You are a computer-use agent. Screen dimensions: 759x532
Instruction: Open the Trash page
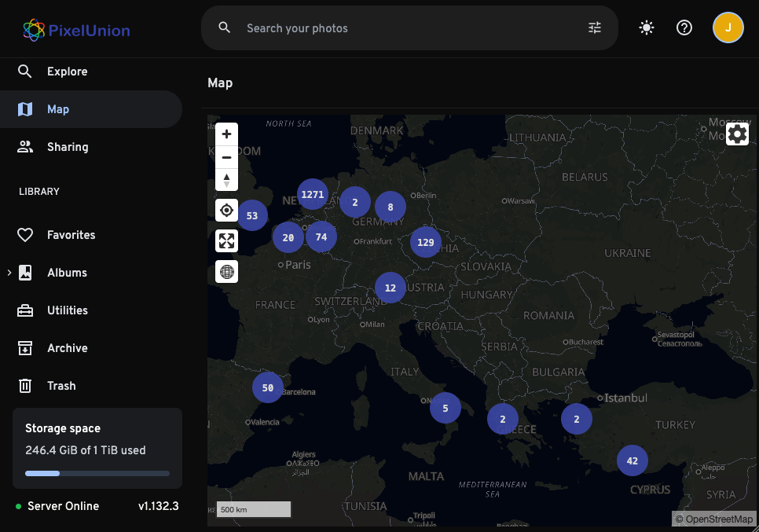pyautogui.click(x=63, y=385)
